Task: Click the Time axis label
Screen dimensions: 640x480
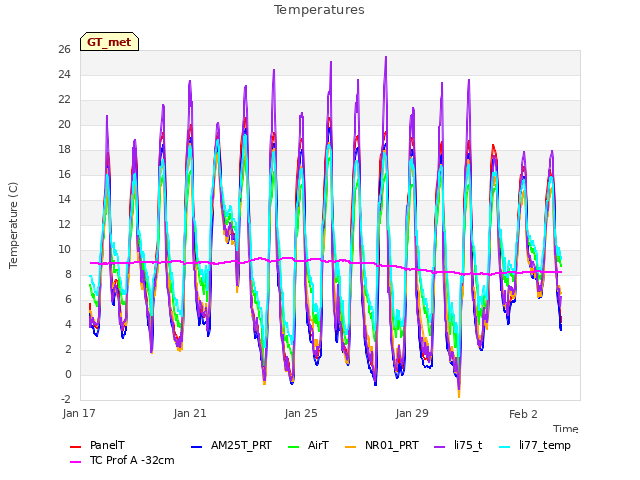Action: tap(566, 429)
